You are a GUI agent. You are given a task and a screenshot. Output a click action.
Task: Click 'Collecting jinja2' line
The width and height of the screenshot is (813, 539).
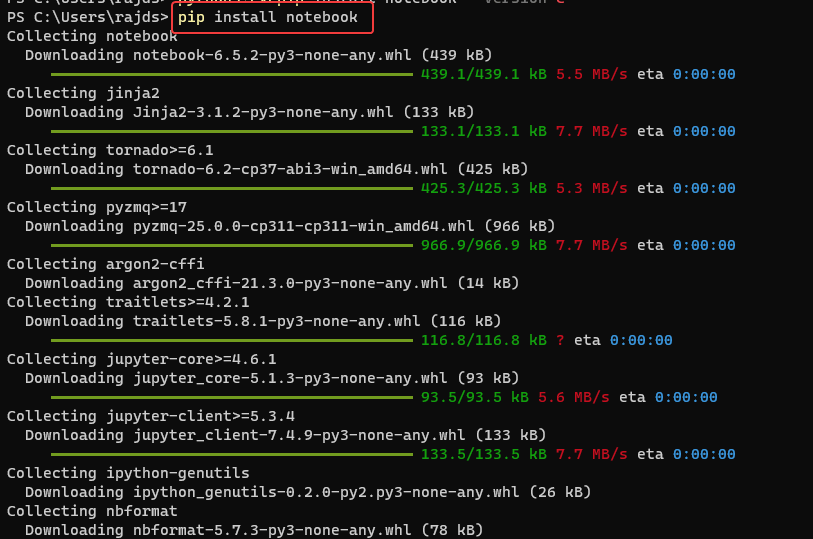coord(83,93)
